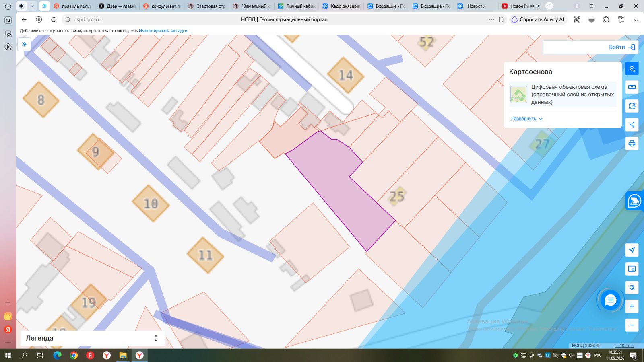Switch to the Новость browser tab
The height and width of the screenshot is (362, 644).
coord(475,6)
